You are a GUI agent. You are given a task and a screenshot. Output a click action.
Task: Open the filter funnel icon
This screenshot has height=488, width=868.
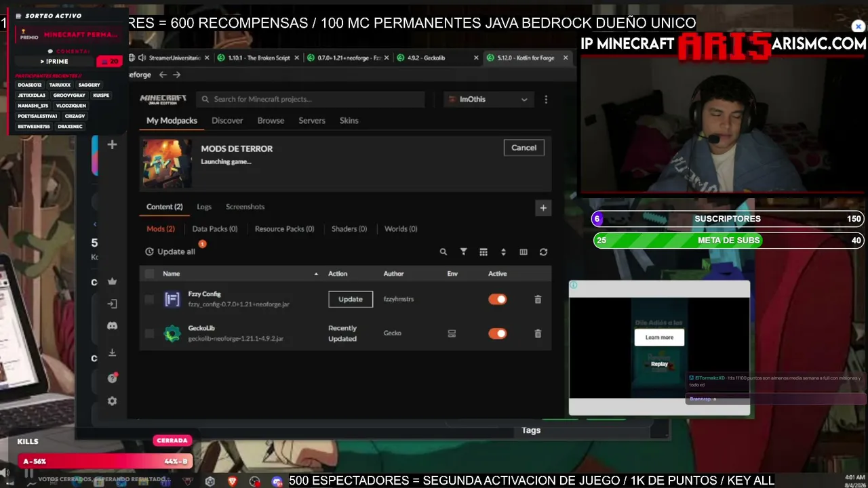coord(464,252)
